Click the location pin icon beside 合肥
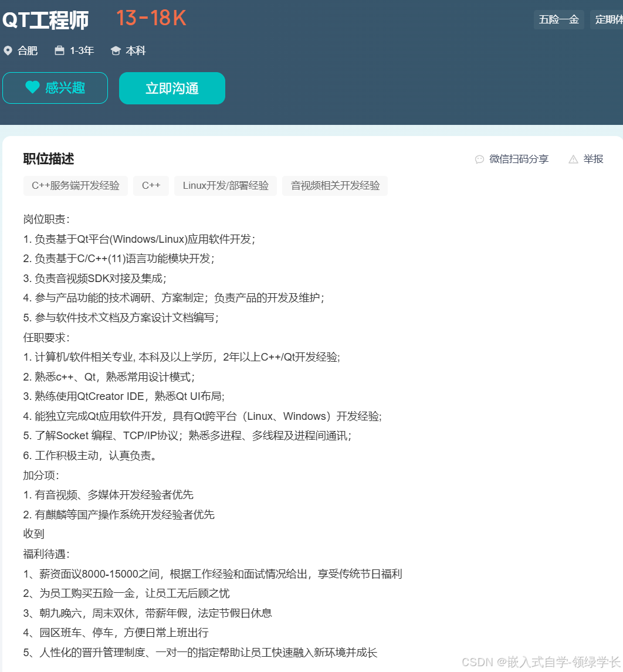The image size is (623, 672). [8, 50]
